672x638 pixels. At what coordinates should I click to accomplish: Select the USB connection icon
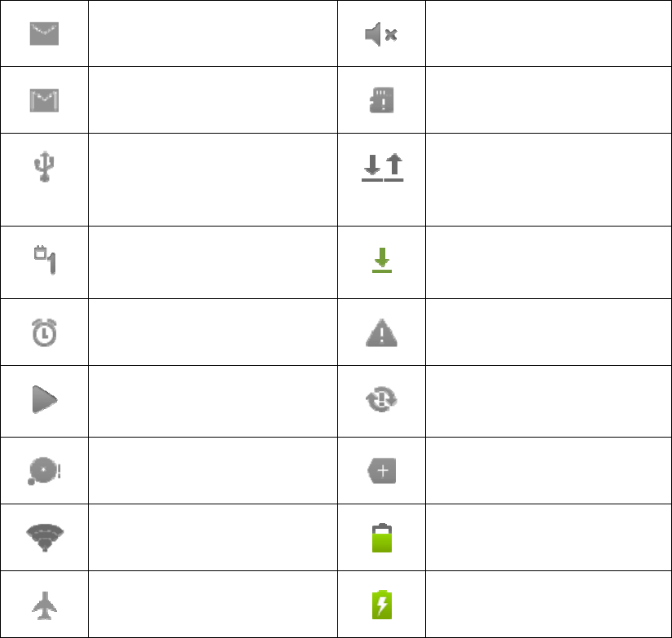coord(44,166)
